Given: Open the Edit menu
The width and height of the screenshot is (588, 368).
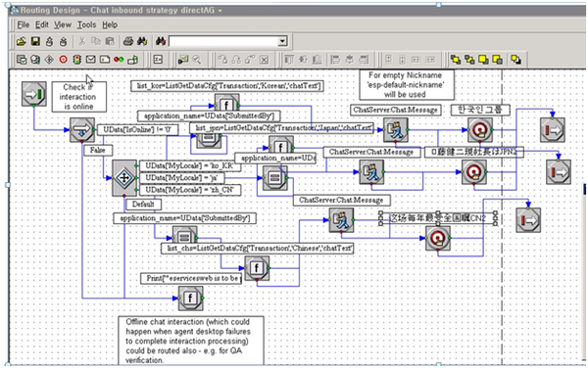Looking at the screenshot, I should click(42, 24).
